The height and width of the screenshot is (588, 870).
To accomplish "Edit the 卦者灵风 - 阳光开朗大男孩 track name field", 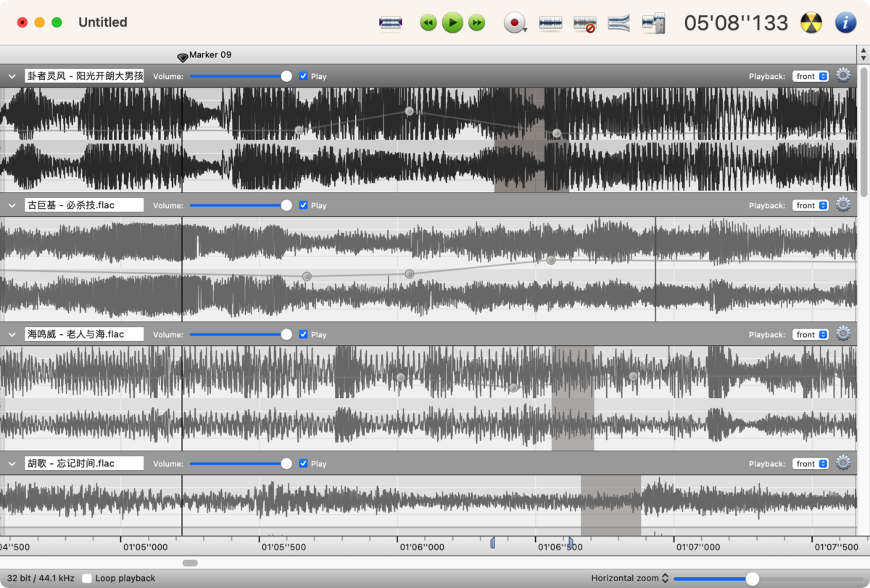I will (84, 76).
